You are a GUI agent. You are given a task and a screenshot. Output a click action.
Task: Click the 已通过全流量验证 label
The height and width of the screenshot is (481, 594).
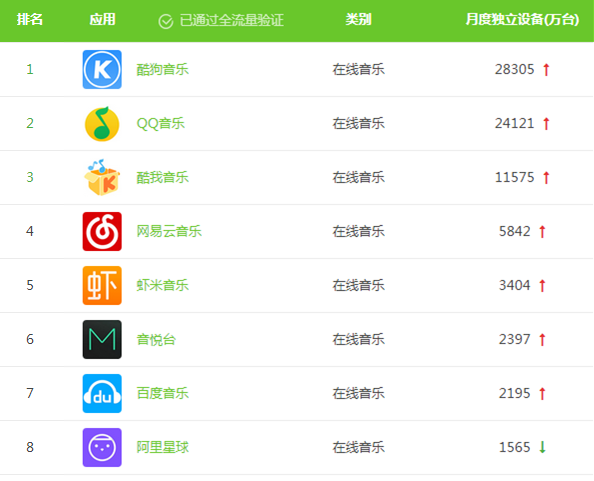[x=231, y=20]
